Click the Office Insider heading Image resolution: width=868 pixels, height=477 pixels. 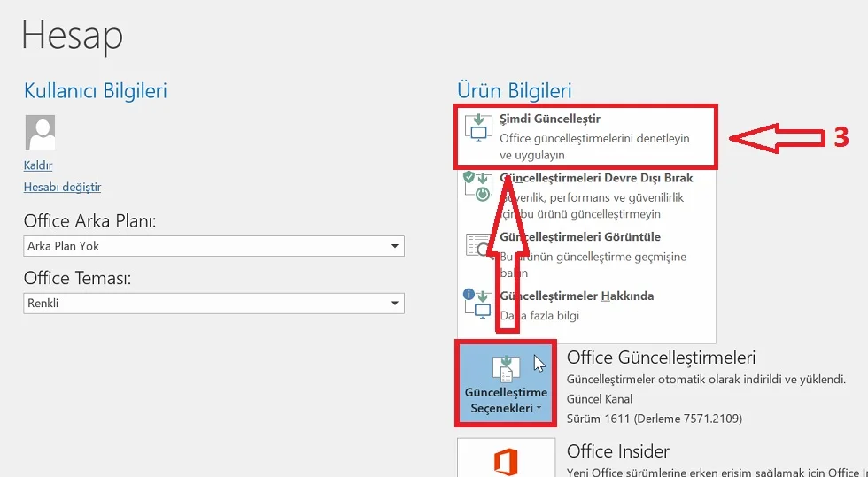(618, 451)
